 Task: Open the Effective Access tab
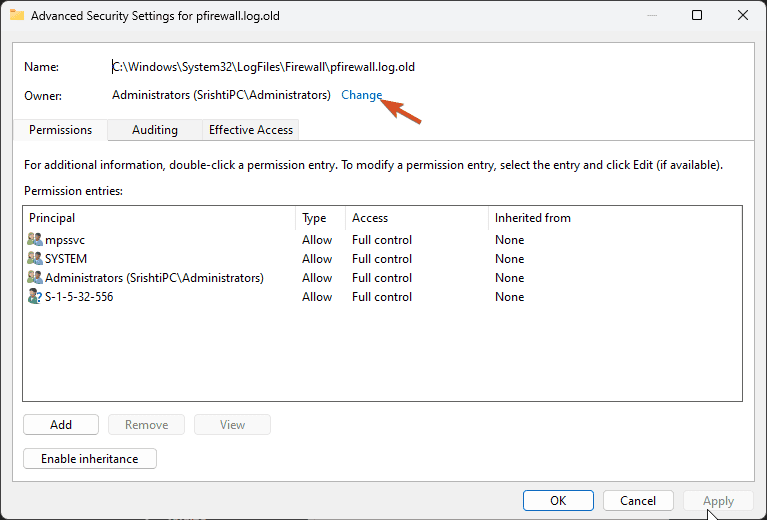(250, 130)
